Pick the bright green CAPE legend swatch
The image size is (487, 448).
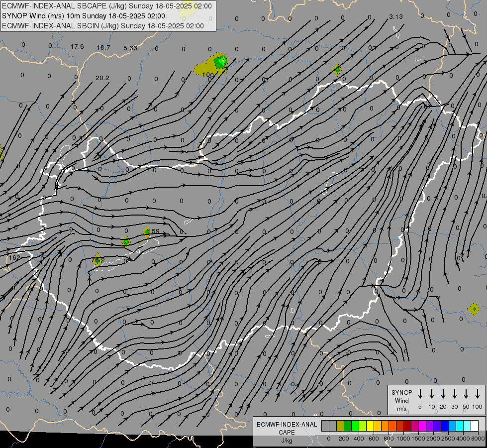355,426
